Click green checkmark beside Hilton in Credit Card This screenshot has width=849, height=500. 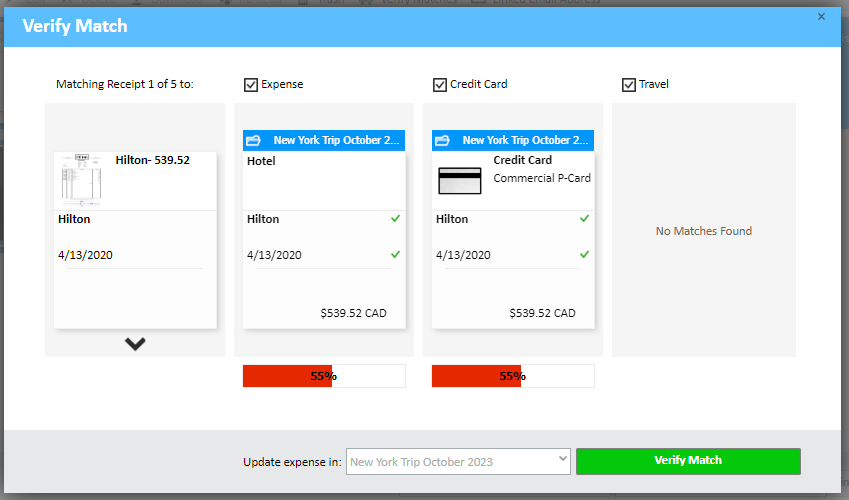(584, 218)
